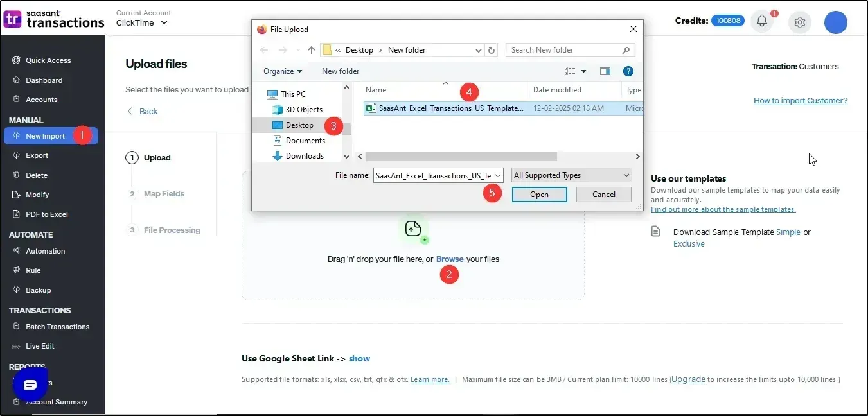Click the Browse link in the drop zone
868x416 pixels.
[x=450, y=259]
